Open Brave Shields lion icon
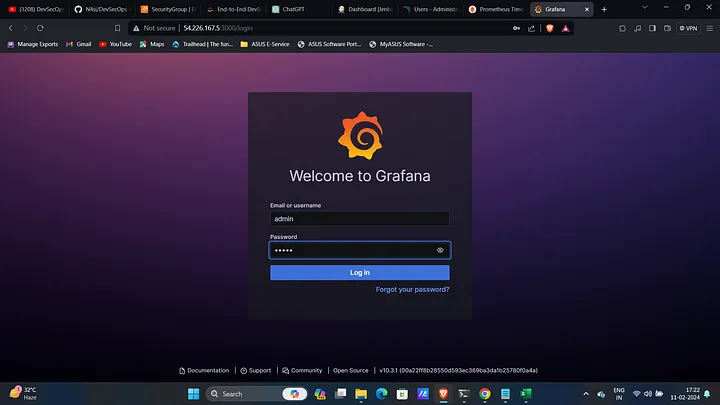 pos(550,28)
